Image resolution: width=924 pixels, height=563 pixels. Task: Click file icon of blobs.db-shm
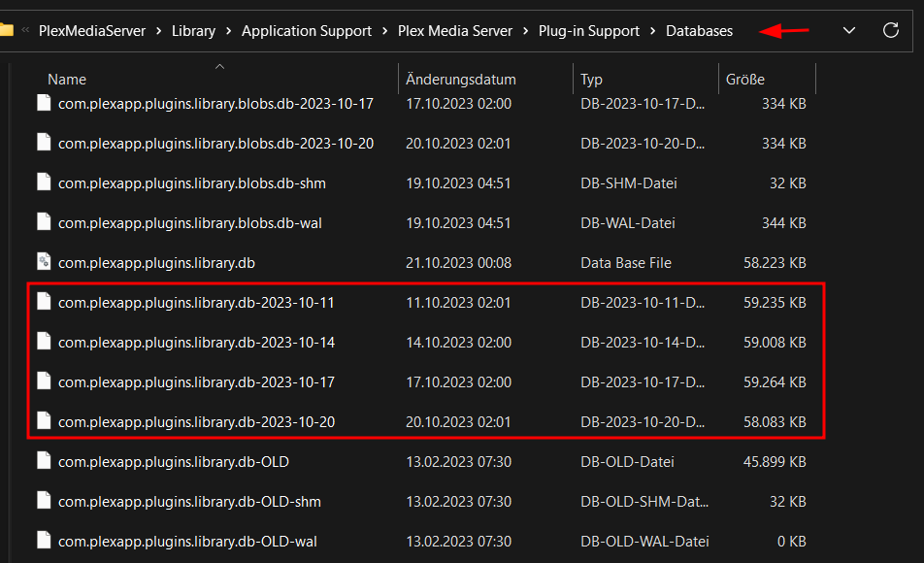tap(44, 182)
